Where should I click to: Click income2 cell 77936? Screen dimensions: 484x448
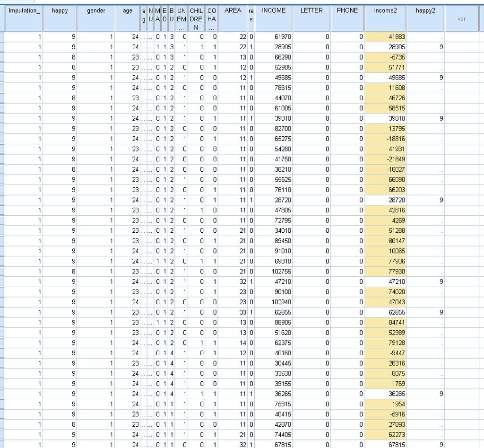pyautogui.click(x=385, y=261)
